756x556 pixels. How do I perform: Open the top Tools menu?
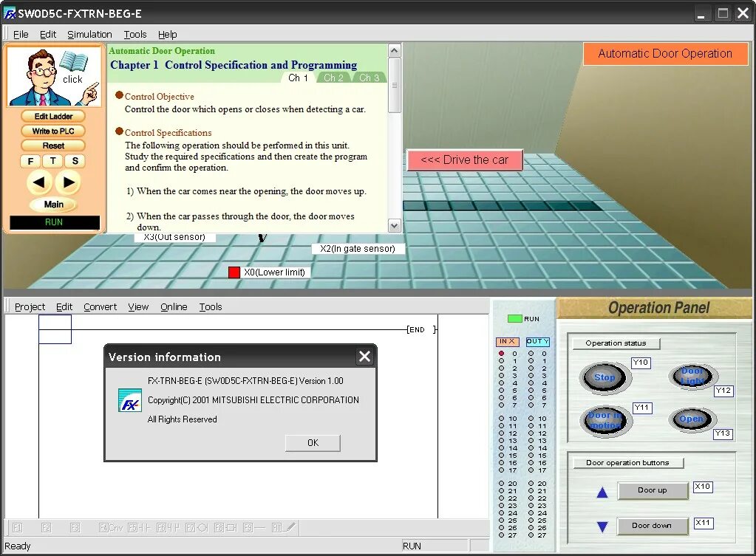pos(135,34)
